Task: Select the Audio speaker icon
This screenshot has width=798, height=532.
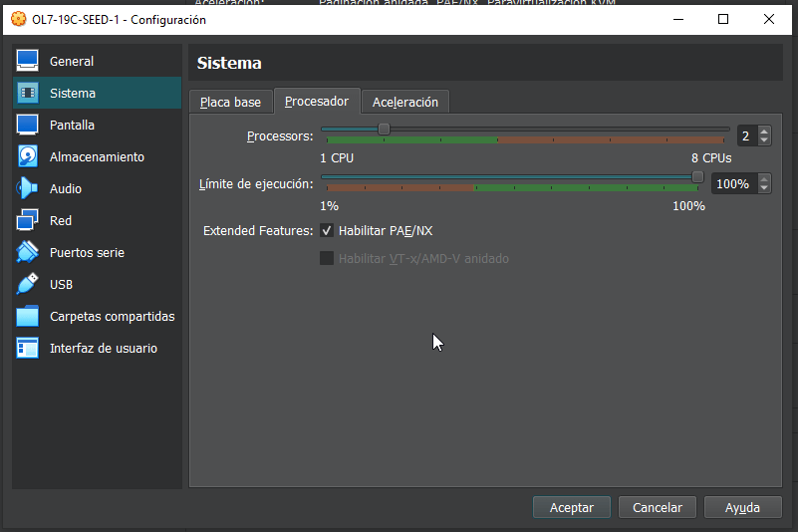Action: coord(28,188)
